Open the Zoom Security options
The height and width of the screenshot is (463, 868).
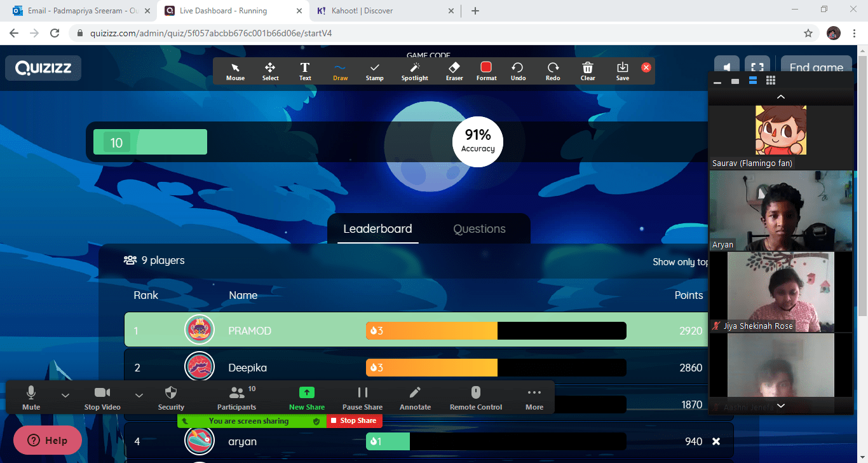(171, 397)
